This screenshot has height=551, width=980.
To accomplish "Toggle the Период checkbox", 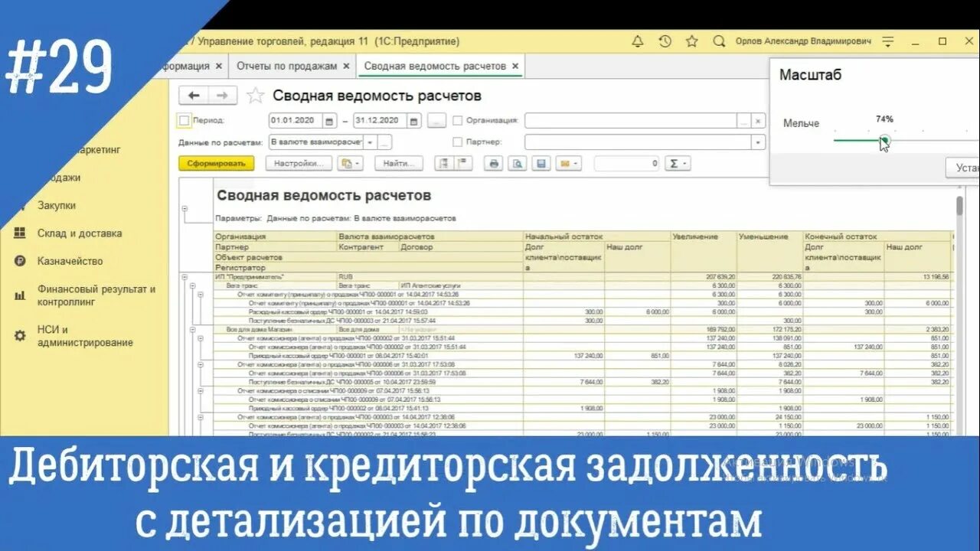I will (x=184, y=120).
